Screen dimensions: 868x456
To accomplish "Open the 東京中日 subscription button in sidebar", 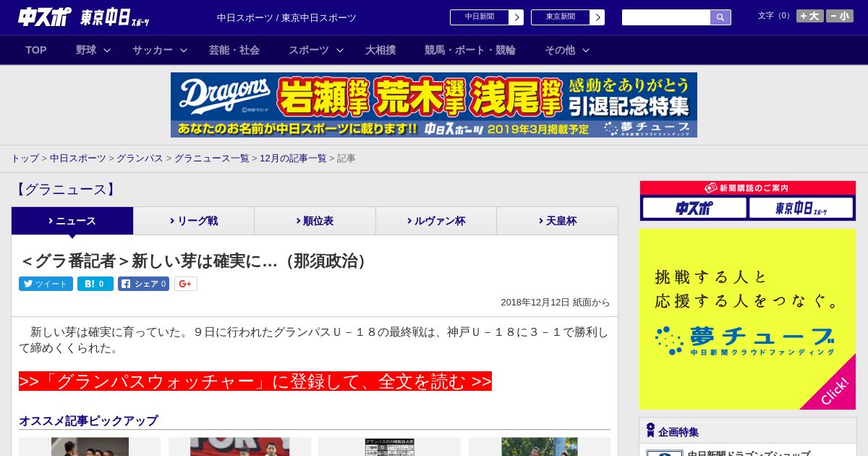I will click(801, 208).
